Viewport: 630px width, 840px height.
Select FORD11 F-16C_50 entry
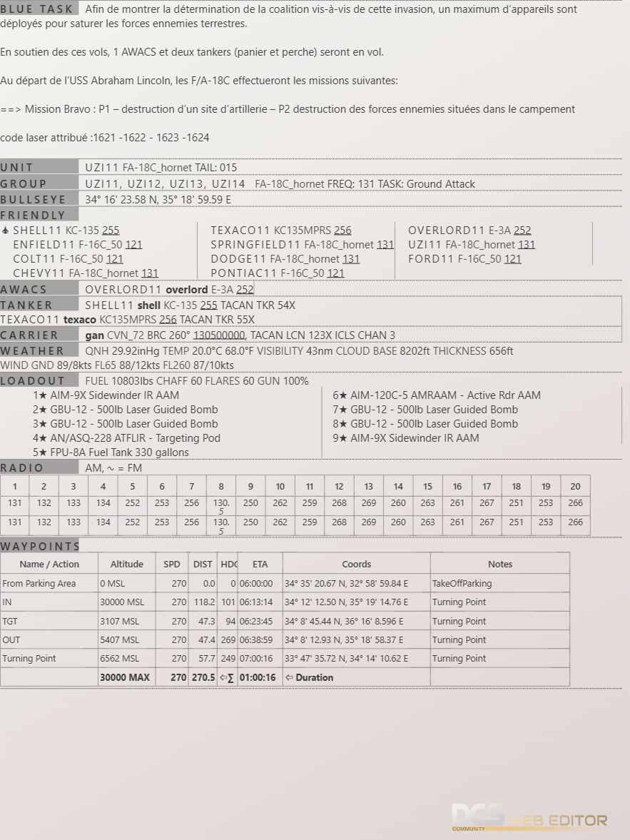pyautogui.click(x=464, y=259)
